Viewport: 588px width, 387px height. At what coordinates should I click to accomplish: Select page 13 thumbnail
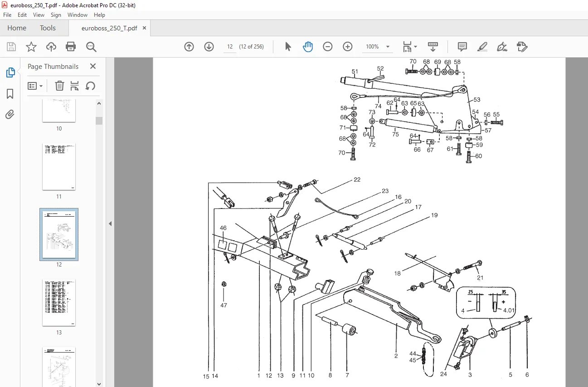coord(59,302)
